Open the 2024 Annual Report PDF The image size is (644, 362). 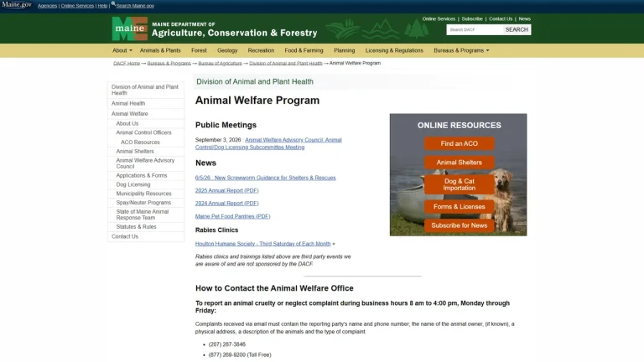click(x=226, y=203)
